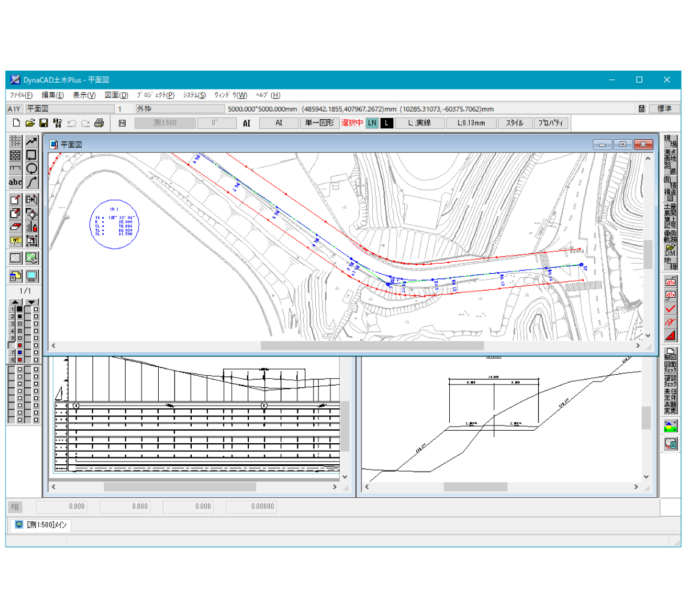The image size is (685, 616).
Task: Click the red triangle ruler icon
Action: tap(670, 335)
